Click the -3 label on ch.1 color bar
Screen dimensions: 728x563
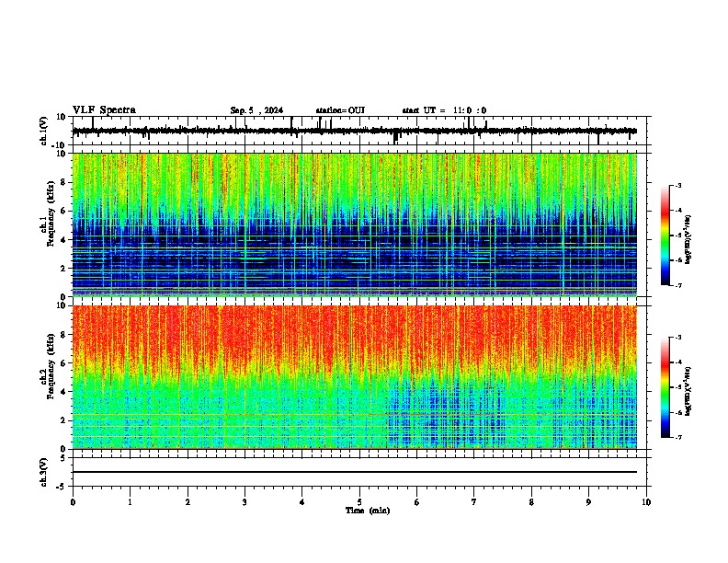pyautogui.click(x=677, y=185)
